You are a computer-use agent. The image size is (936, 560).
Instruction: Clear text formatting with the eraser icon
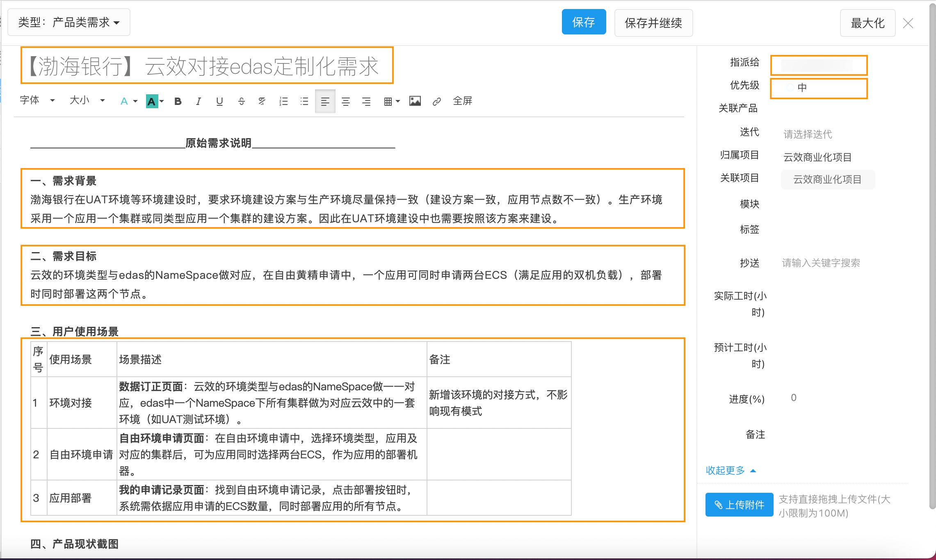262,101
